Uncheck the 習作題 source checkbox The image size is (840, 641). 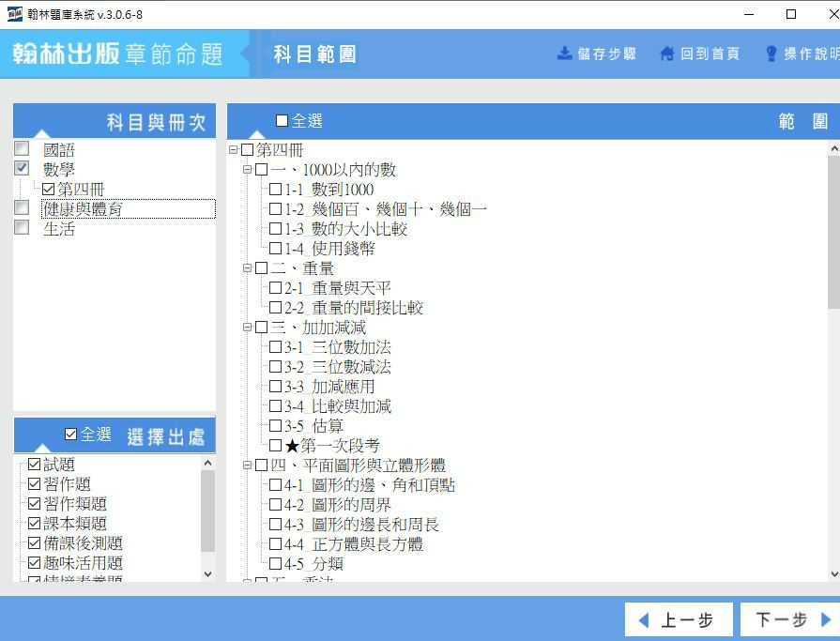pos(35,483)
